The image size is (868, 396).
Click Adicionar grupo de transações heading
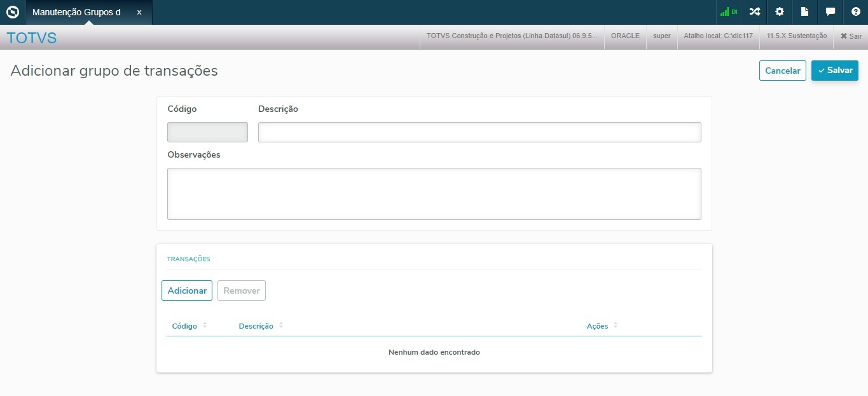(114, 71)
